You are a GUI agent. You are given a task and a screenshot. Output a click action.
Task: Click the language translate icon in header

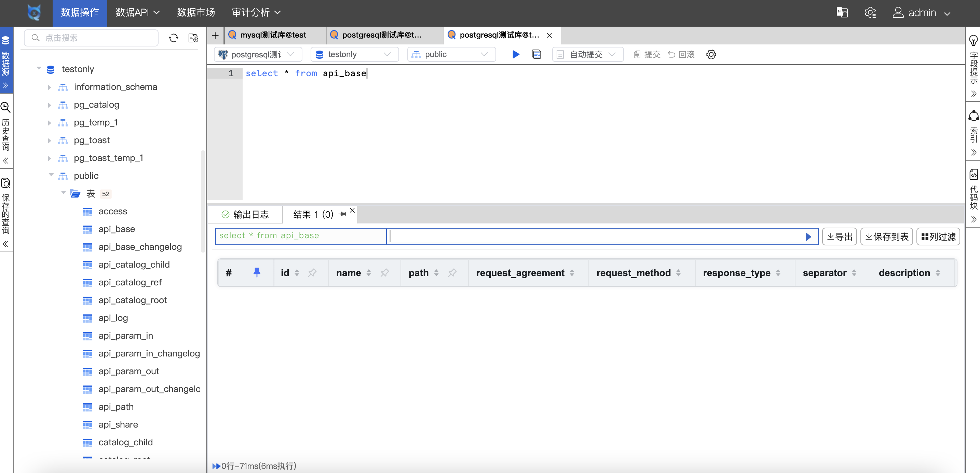point(842,13)
